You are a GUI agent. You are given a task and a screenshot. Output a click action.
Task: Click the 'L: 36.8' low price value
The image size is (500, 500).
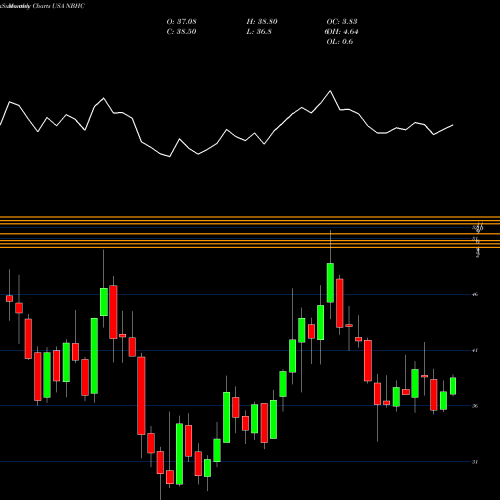[259, 31]
